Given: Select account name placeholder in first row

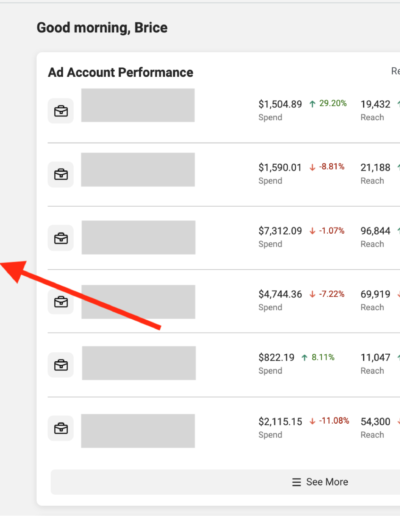Looking at the screenshot, I should tap(138, 105).
